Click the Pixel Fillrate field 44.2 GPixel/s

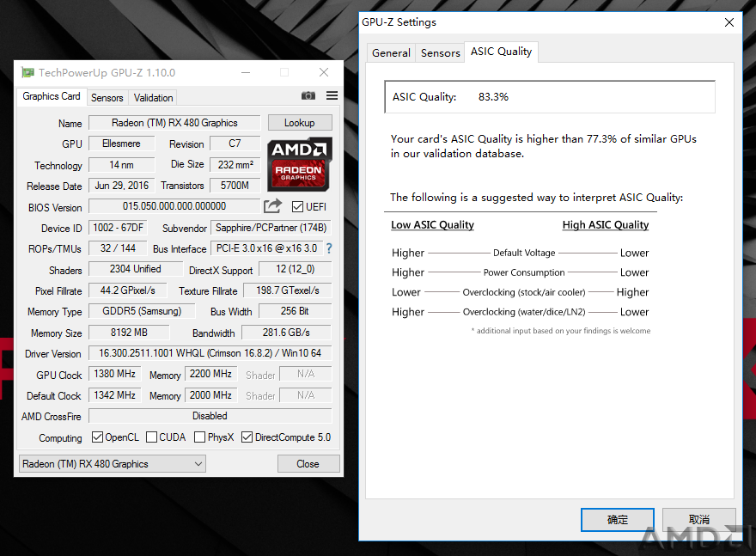pos(128,290)
